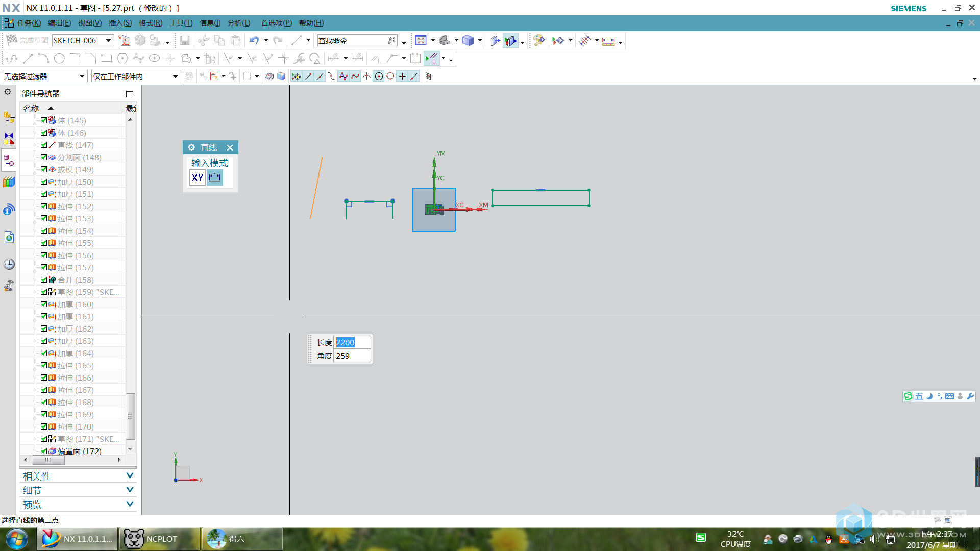Select the Point (plus) sketch tool
Image resolution: width=980 pixels, height=551 pixels.
click(x=170, y=58)
